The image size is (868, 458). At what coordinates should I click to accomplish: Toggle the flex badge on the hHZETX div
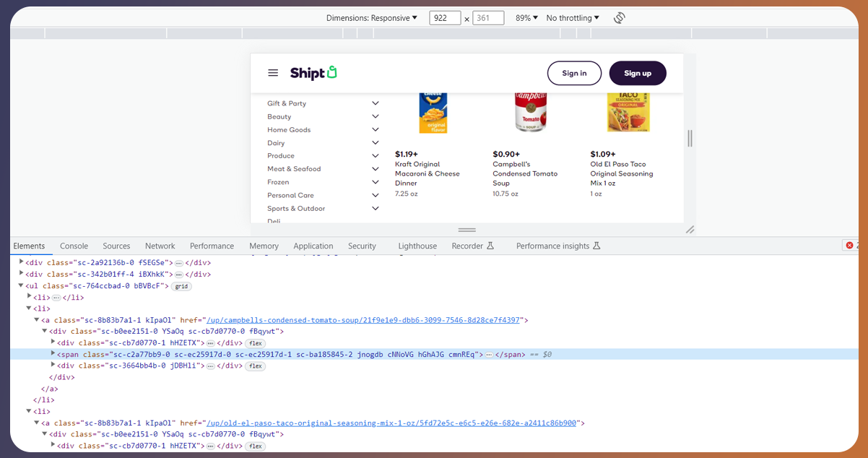pyautogui.click(x=255, y=343)
